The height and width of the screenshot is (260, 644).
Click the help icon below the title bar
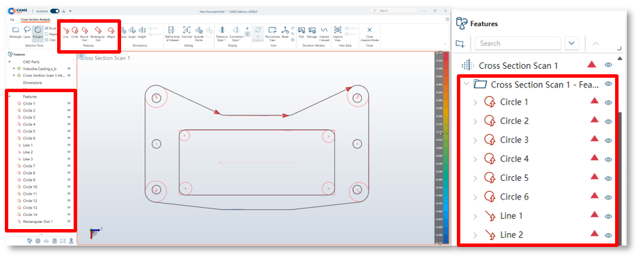pyautogui.click(x=447, y=19)
